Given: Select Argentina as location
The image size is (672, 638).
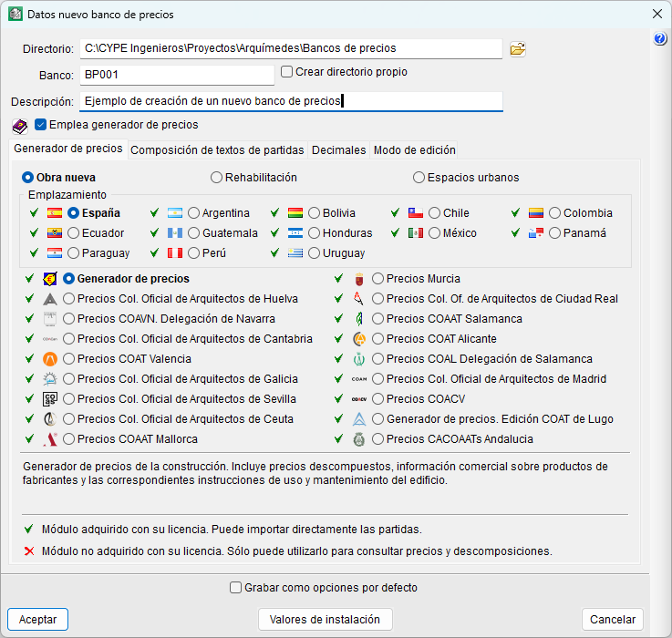Looking at the screenshot, I should 193,213.
